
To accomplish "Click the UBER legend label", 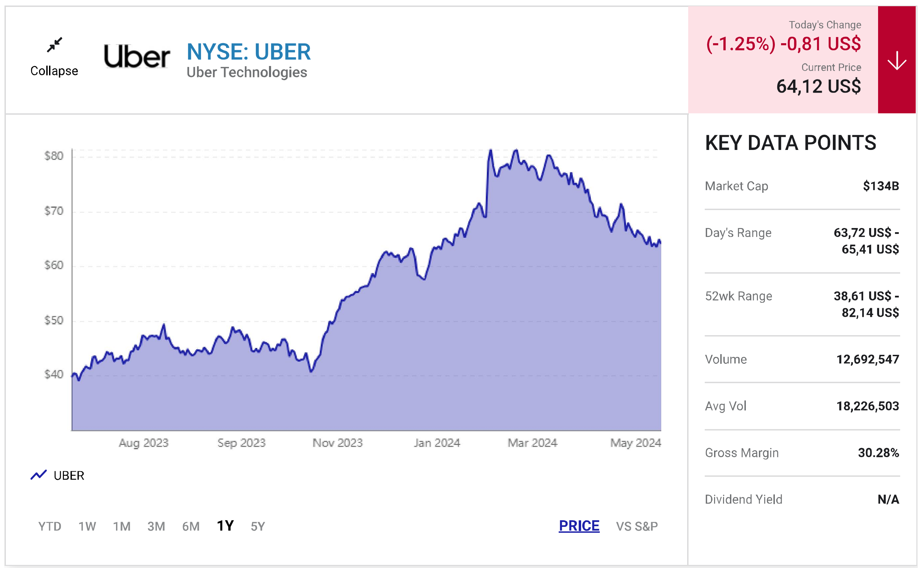I will click(69, 476).
